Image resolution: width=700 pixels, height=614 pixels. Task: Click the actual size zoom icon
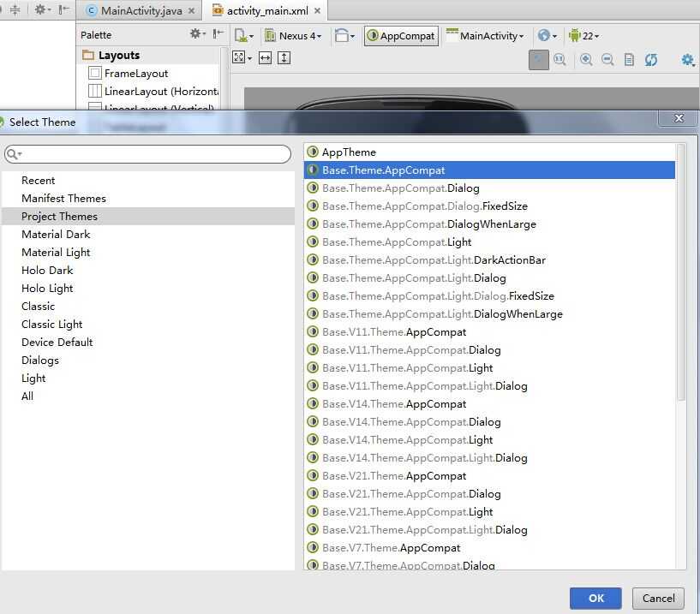(x=559, y=60)
